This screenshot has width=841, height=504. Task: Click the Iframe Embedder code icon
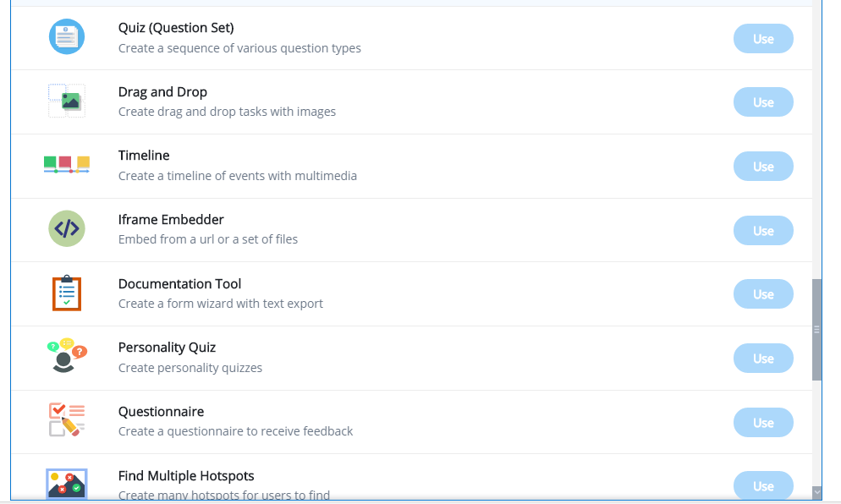click(x=67, y=228)
